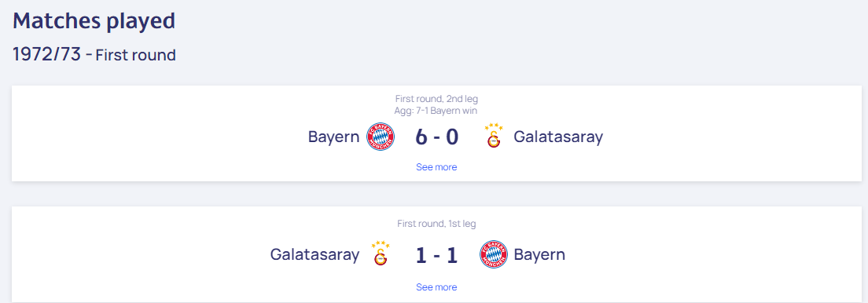Image resolution: width=868 pixels, height=303 pixels.
Task: Click the Bayern crest in the 6-0 match
Action: [x=381, y=137]
